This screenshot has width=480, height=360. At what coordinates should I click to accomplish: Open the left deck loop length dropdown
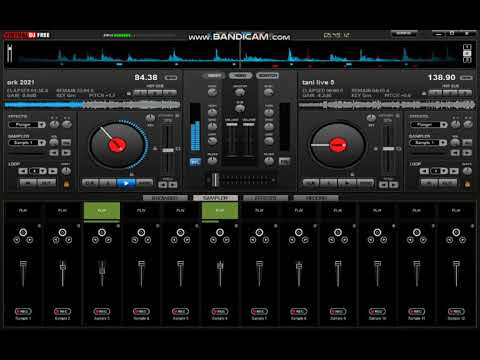[43, 171]
